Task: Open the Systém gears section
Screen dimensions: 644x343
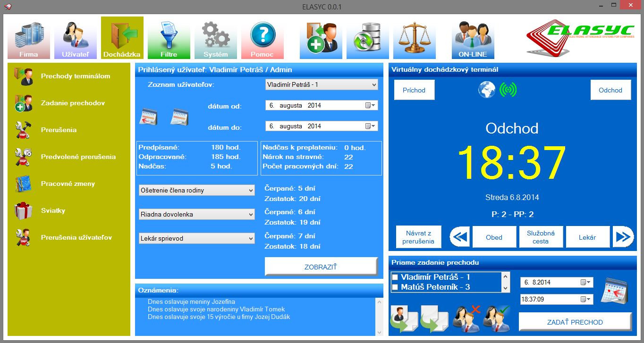Action: pyautogui.click(x=216, y=38)
